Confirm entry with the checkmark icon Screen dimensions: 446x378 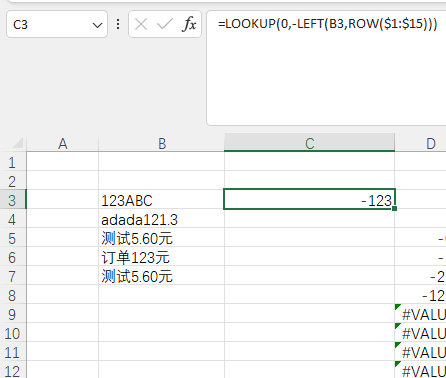pos(165,24)
